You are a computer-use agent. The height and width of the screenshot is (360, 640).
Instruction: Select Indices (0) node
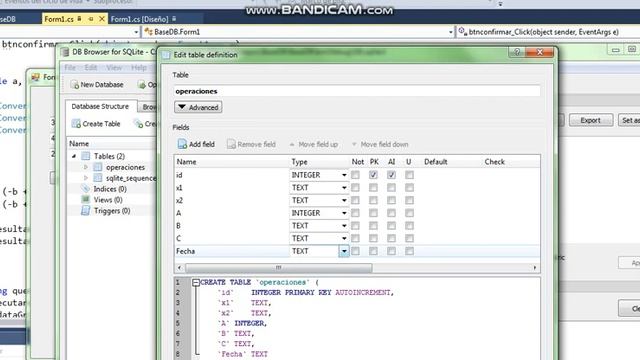[x=110, y=189]
